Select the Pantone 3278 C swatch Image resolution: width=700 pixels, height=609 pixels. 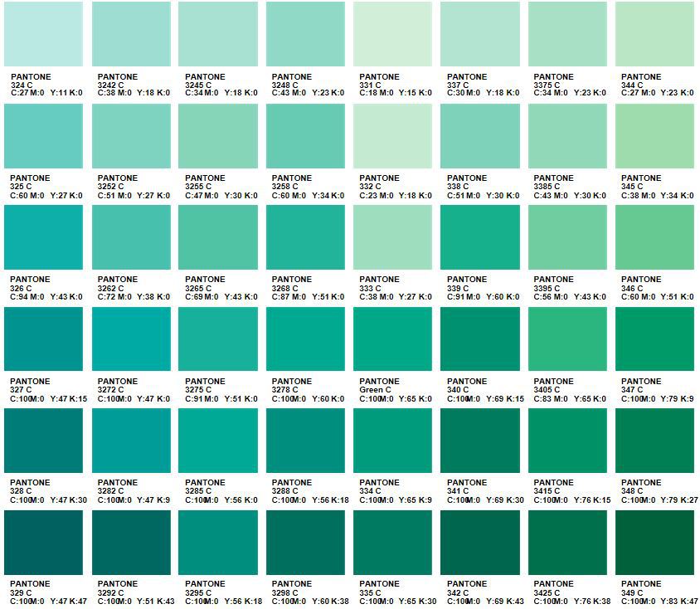(305, 339)
